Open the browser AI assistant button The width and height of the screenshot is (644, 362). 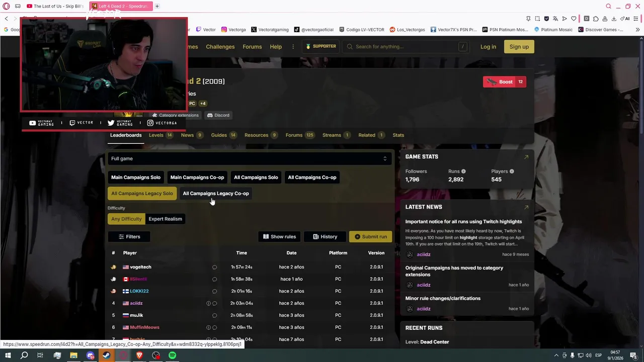click(x=625, y=19)
